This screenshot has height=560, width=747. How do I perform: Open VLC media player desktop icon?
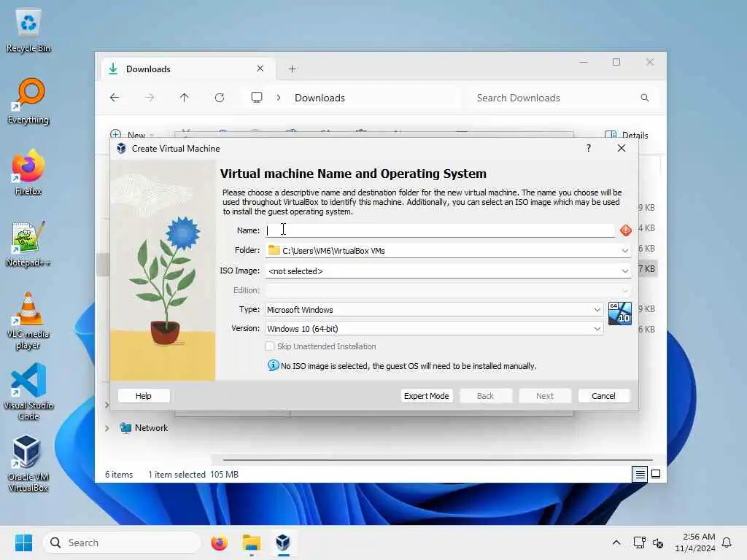click(x=28, y=321)
